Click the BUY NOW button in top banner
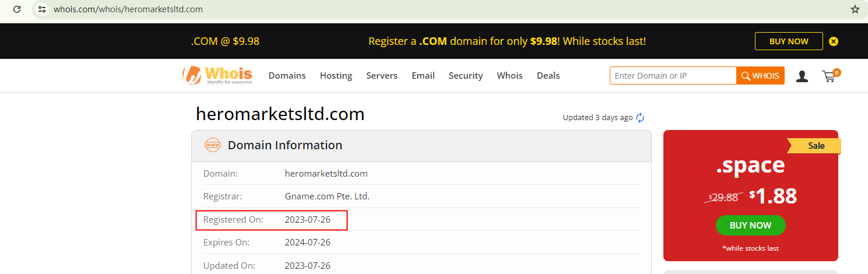This screenshot has width=868, height=274. [x=789, y=41]
